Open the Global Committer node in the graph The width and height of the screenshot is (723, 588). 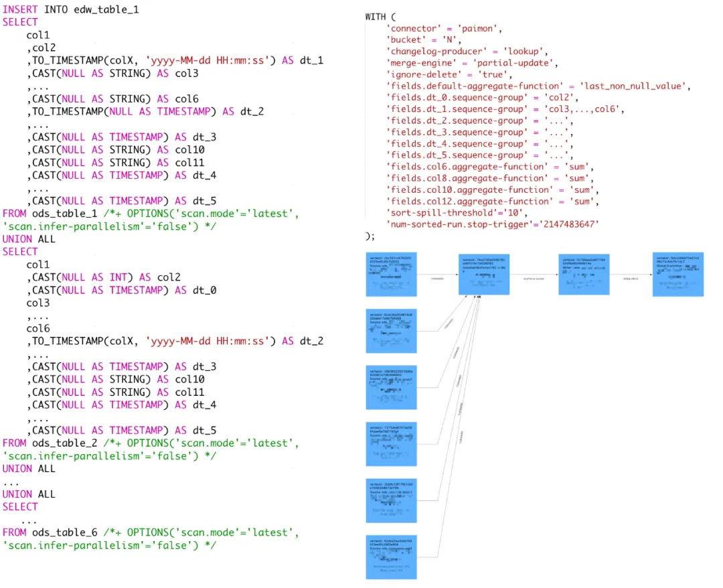point(677,274)
